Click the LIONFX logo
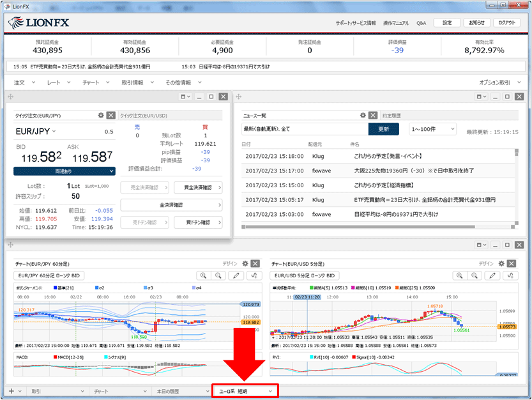 point(38,23)
